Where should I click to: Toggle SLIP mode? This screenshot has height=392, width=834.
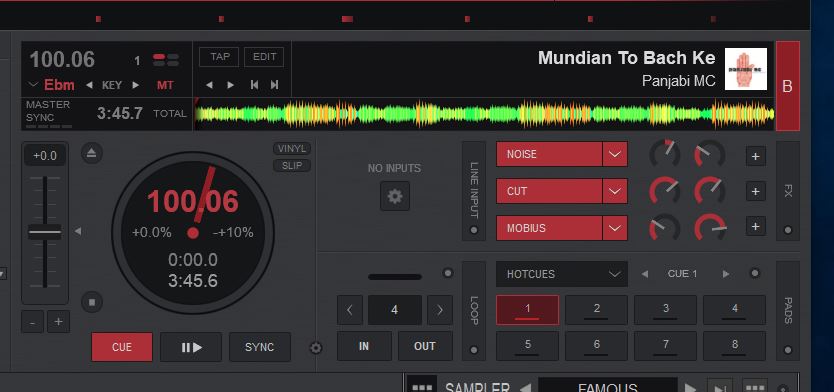[x=292, y=165]
